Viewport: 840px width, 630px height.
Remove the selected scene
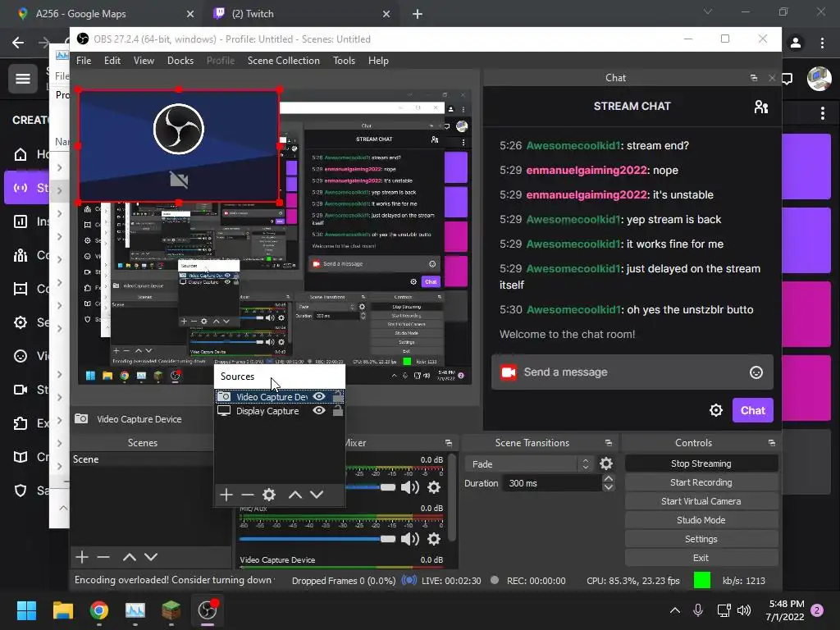pos(103,557)
